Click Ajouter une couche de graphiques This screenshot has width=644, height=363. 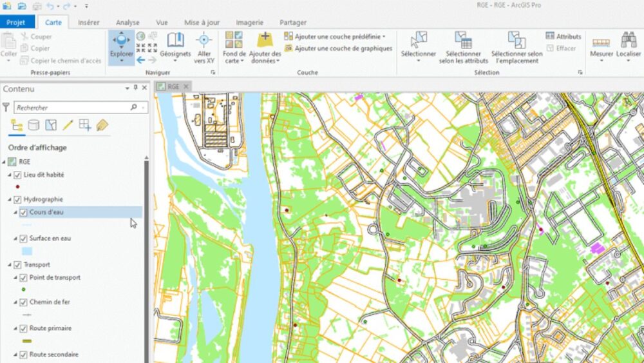click(x=339, y=48)
